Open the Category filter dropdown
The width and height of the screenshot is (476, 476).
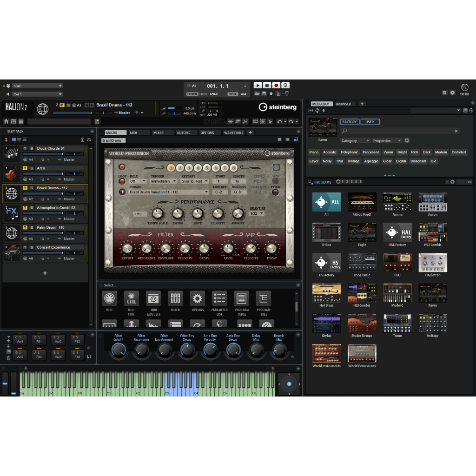coord(355,140)
